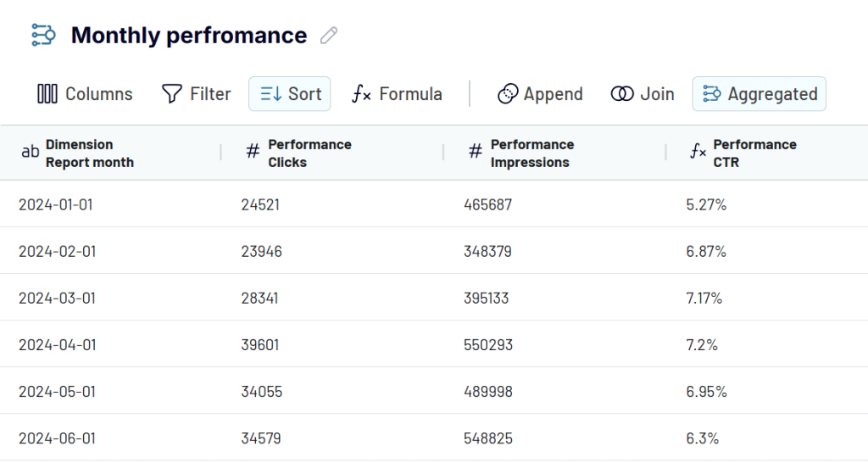
Task: Click the date cell 2024-05-01
Action: (x=57, y=392)
